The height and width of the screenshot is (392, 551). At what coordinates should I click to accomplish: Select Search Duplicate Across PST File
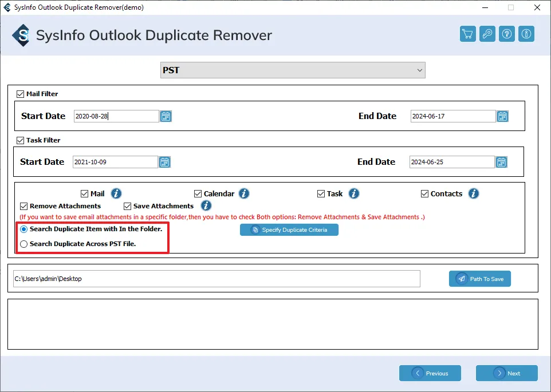point(23,244)
